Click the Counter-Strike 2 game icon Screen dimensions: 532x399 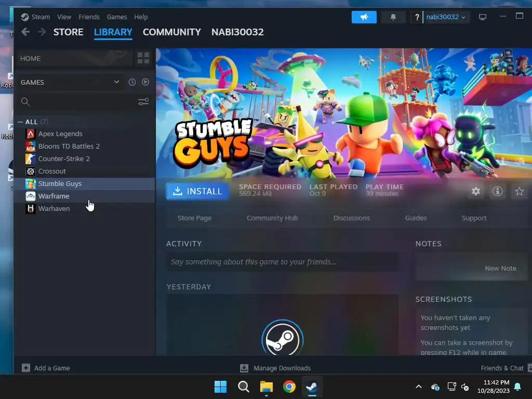(31, 159)
